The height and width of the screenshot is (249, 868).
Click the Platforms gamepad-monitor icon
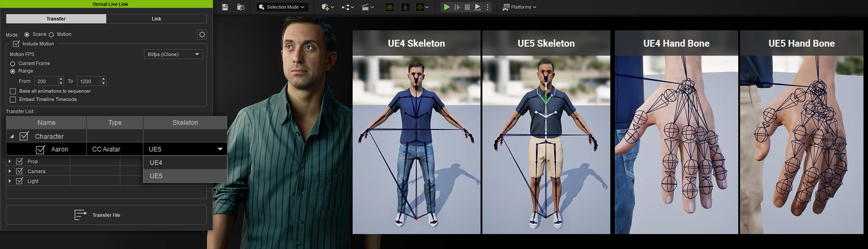click(x=506, y=7)
